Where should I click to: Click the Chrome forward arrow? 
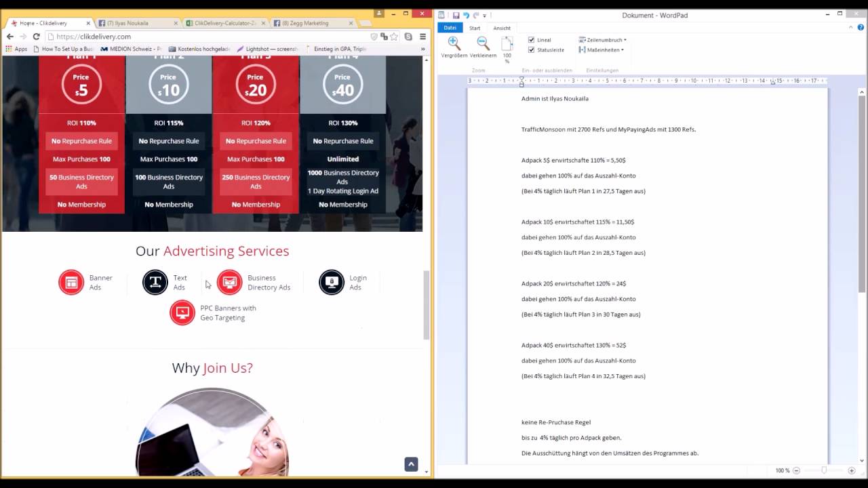(23, 37)
